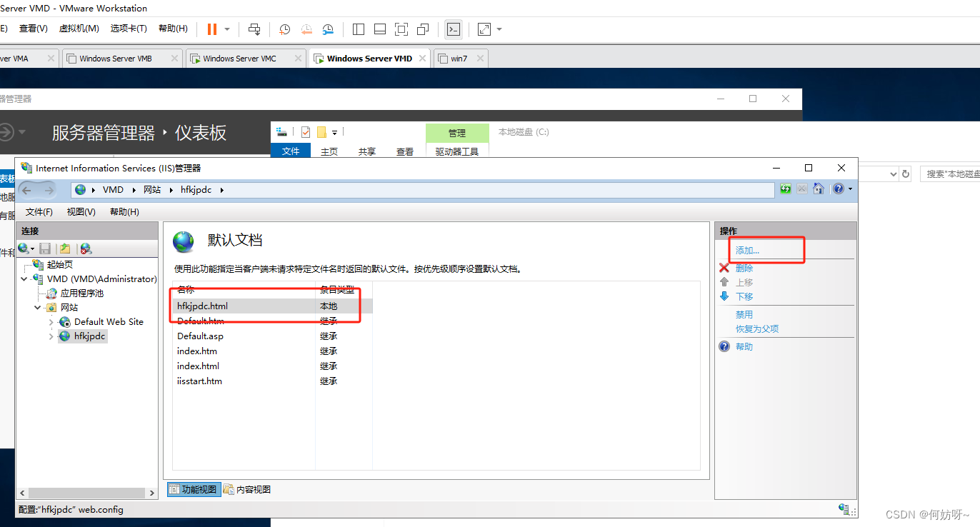Expand the Default Web Site node
This screenshot has height=527, width=980.
click(x=51, y=322)
